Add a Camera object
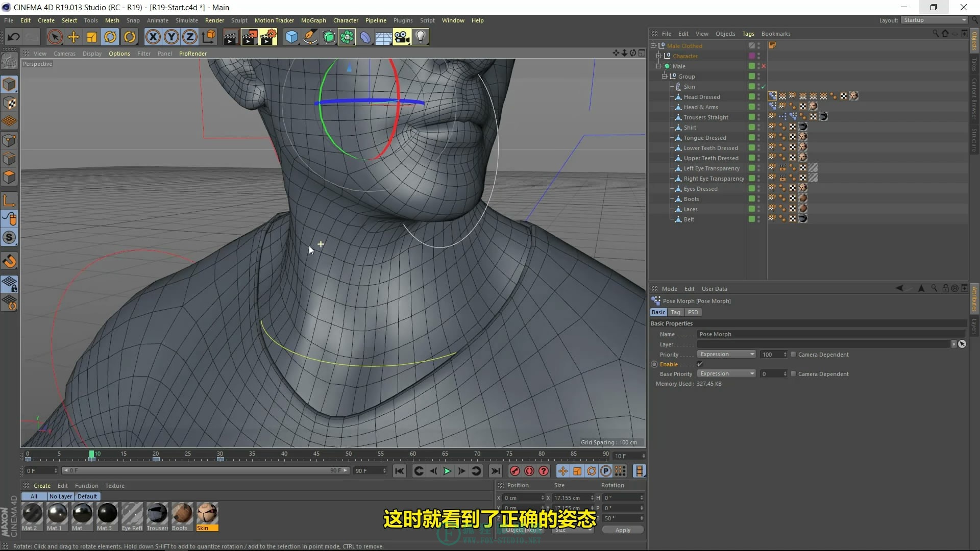 coord(402,37)
